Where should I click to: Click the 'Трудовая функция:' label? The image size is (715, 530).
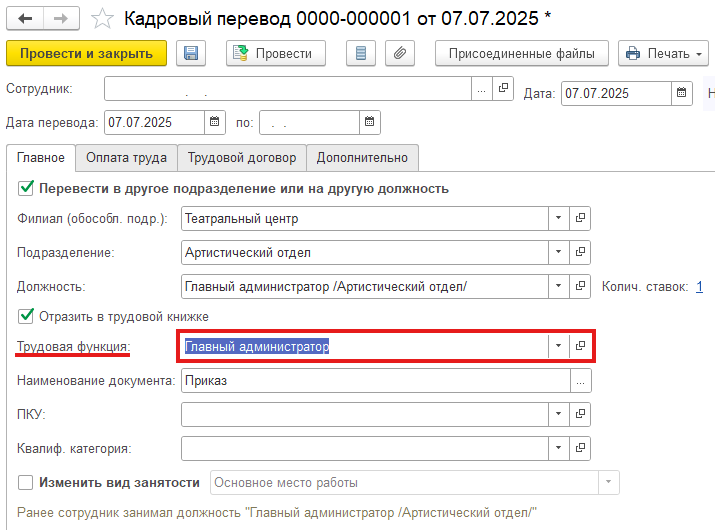tap(73, 347)
